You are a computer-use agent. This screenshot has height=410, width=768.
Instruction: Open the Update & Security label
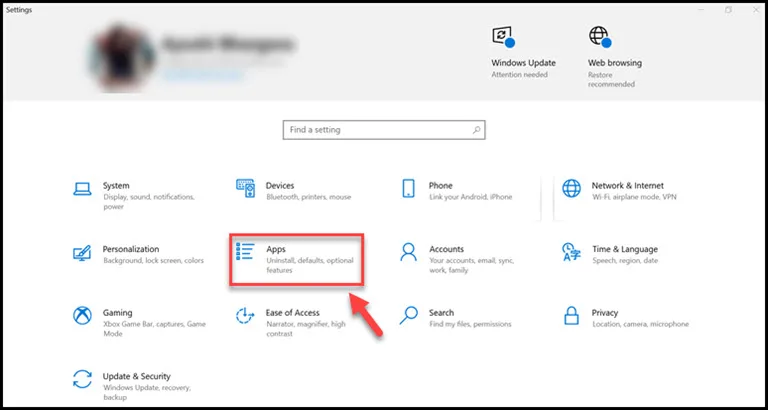(137, 376)
